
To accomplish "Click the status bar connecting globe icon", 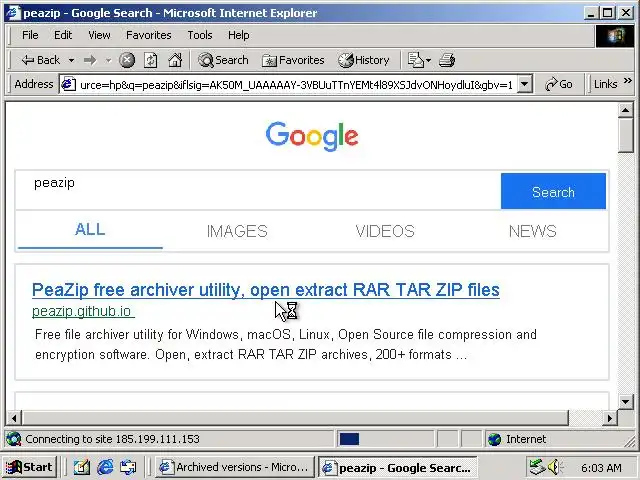I will point(14,439).
